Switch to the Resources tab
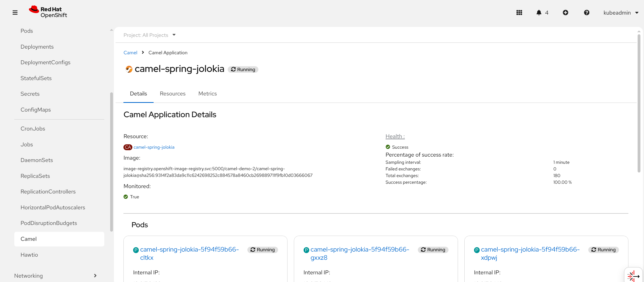This screenshot has height=282, width=644. pyautogui.click(x=172, y=94)
